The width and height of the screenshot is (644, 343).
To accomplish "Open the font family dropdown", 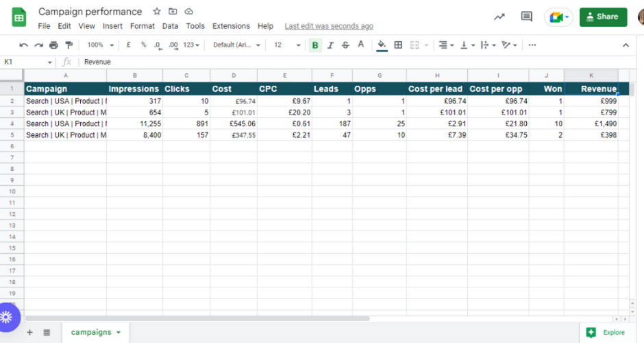I will (x=236, y=45).
